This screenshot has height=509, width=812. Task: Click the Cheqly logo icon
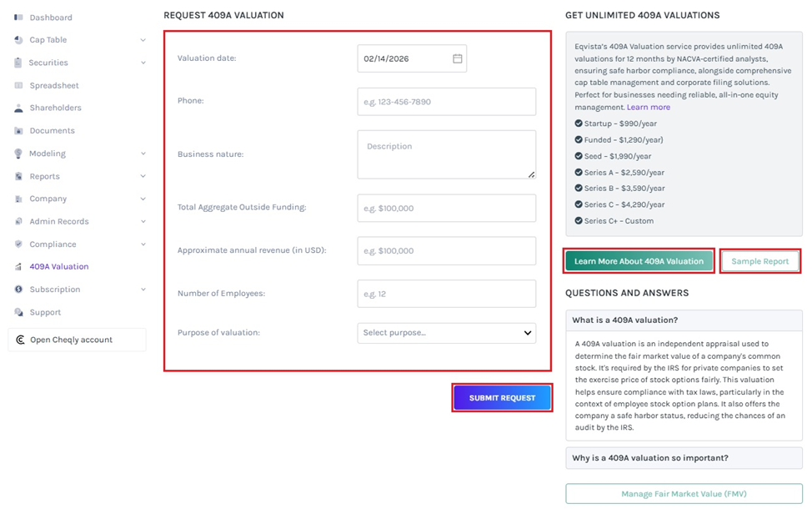[x=20, y=340]
